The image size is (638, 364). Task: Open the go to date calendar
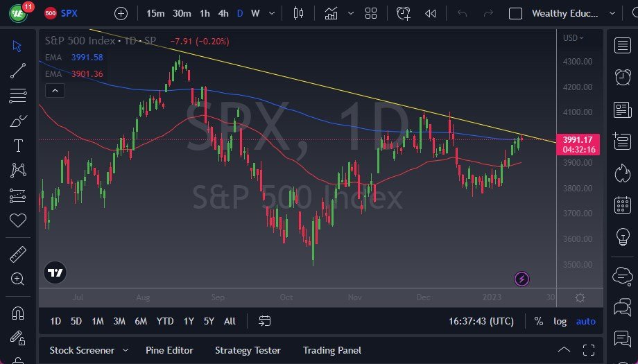[264, 321]
